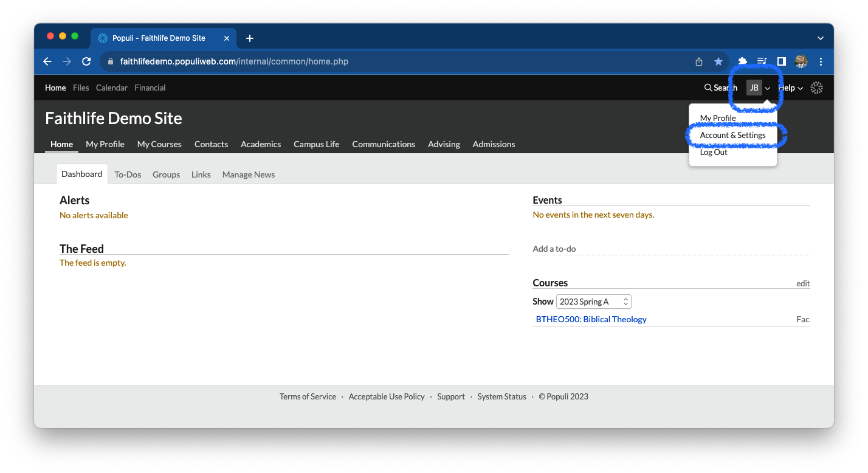This screenshot has height=473, width=868.
Task: Close the Populi browser tab
Action: click(227, 38)
